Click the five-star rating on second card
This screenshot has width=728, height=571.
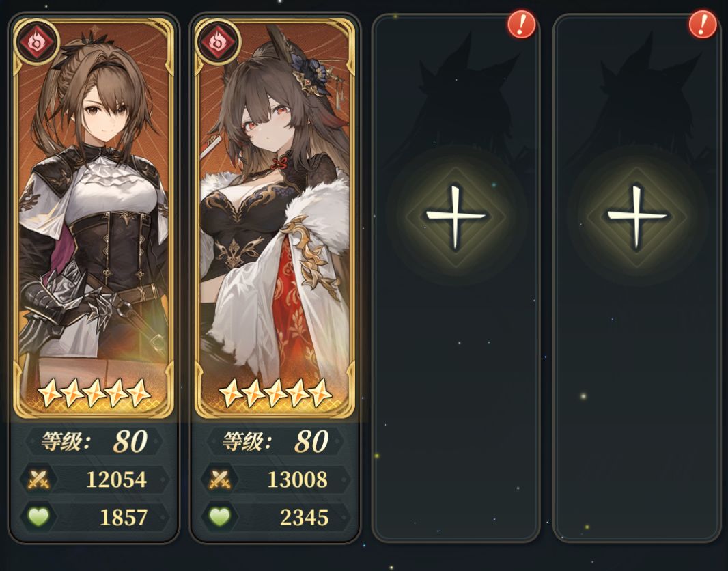tap(275, 393)
